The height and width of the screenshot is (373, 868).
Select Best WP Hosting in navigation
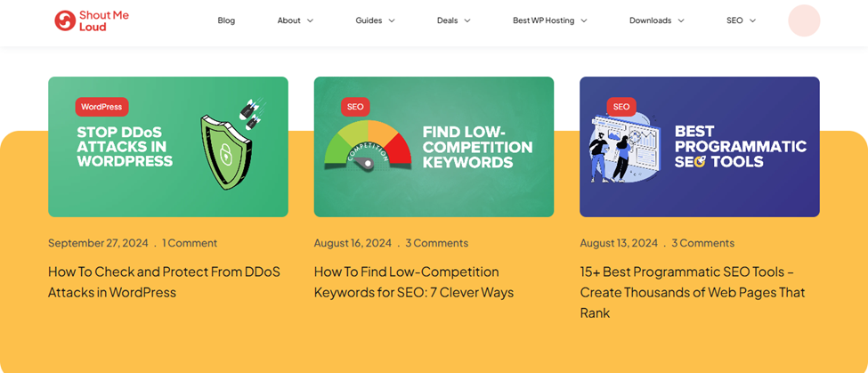[544, 20]
